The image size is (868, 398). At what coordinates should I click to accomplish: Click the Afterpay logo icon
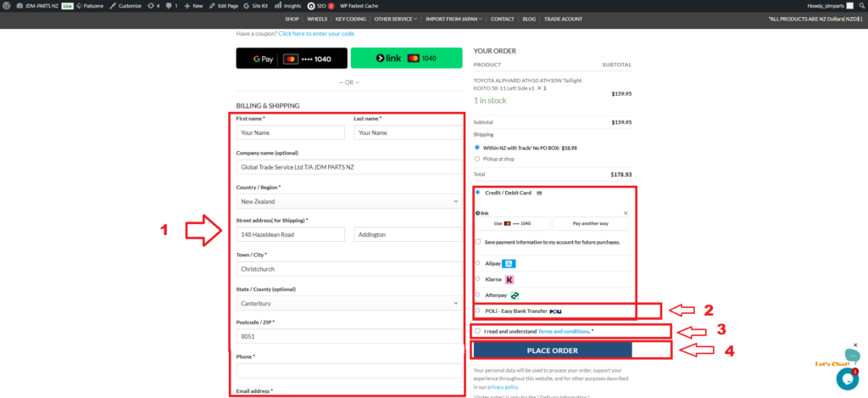point(515,295)
